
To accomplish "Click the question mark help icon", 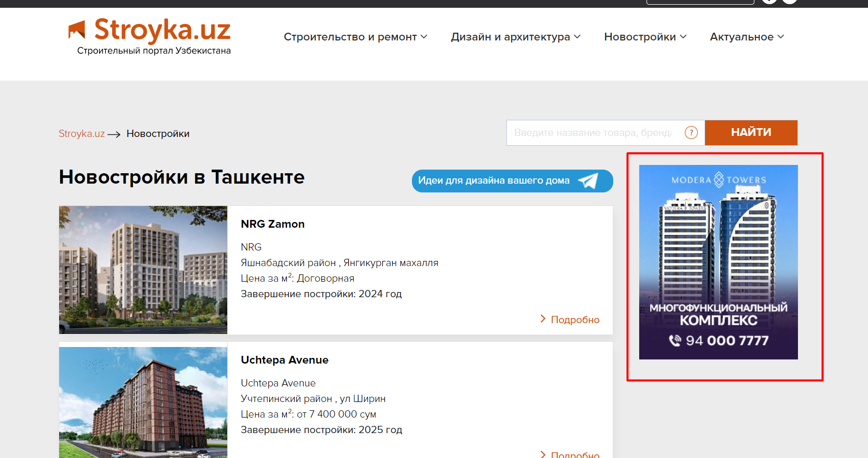I will tap(691, 133).
